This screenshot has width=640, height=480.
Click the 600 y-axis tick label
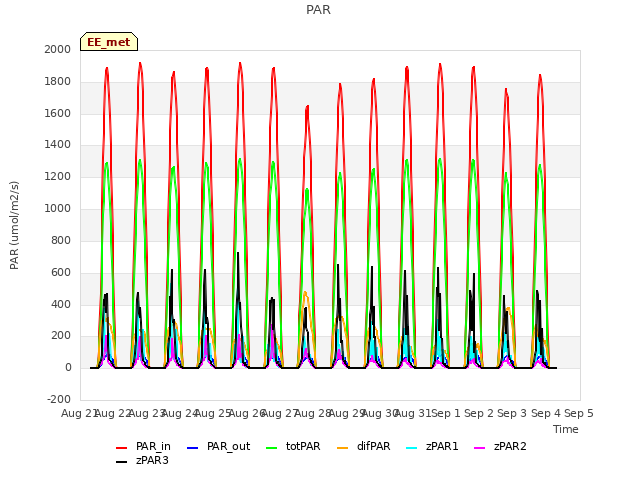[61, 272]
